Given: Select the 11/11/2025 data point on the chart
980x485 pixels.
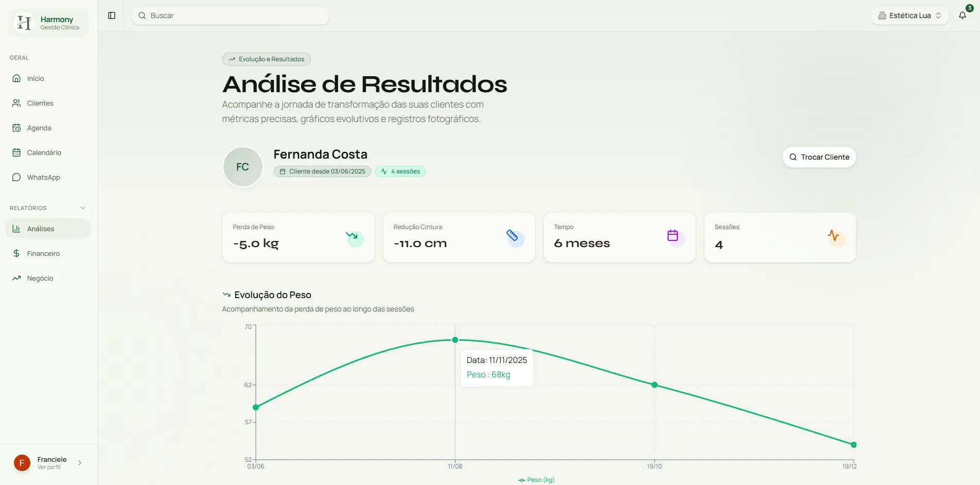Looking at the screenshot, I should point(455,340).
